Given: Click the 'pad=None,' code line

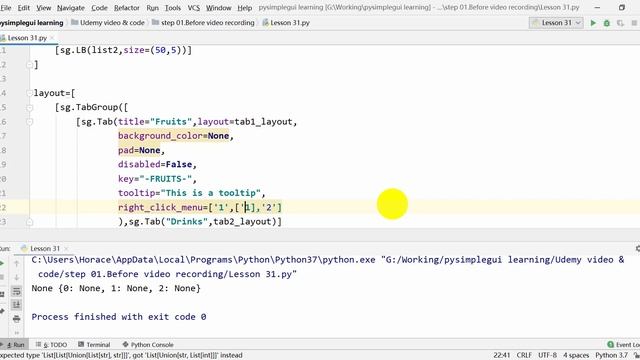Looking at the screenshot, I should tap(141, 150).
